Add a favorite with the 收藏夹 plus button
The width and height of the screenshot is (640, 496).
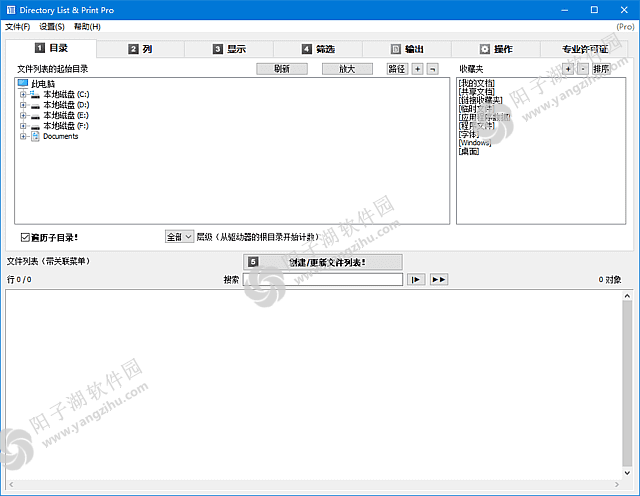click(x=568, y=69)
